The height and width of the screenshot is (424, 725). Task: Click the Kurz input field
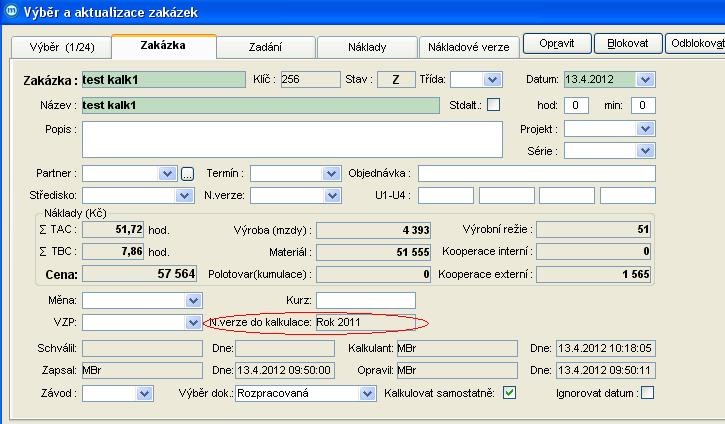[366, 301]
